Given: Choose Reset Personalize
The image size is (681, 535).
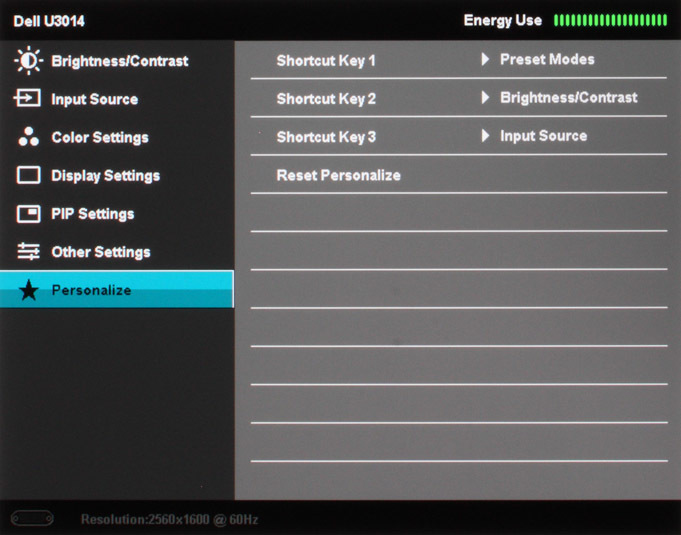Looking at the screenshot, I should point(338,175).
